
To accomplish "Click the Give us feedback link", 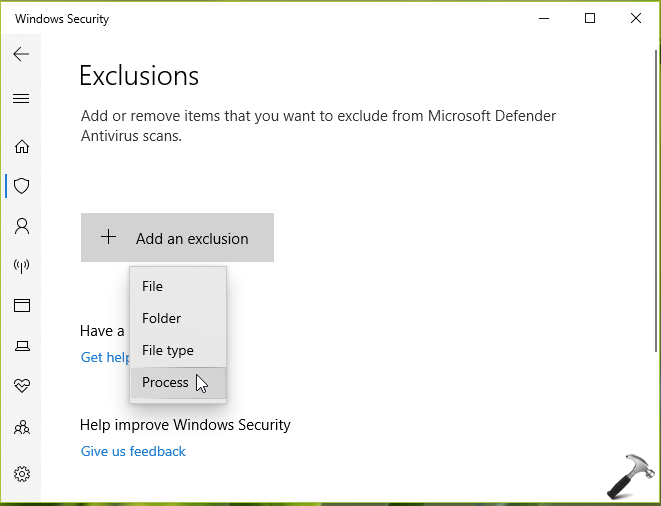I will [x=133, y=451].
